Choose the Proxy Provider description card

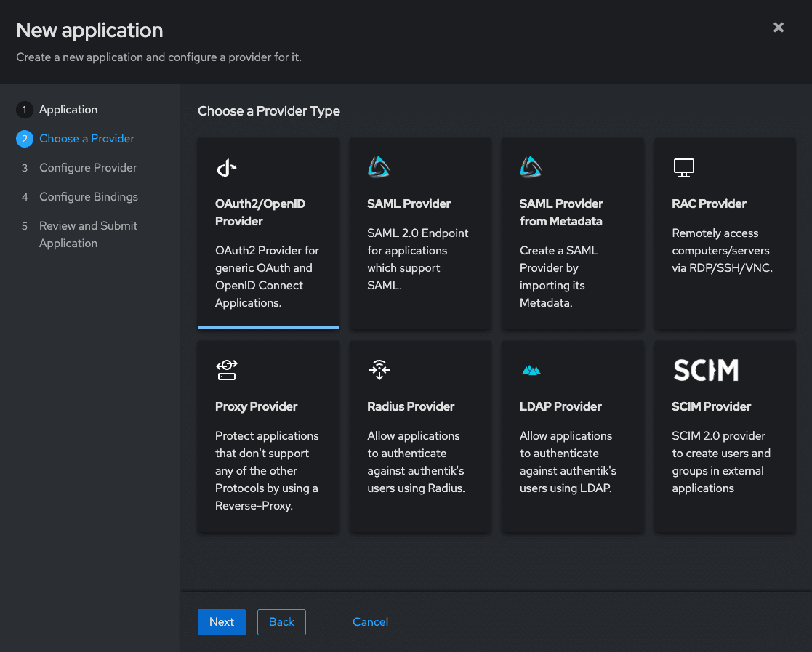pyautogui.click(x=267, y=471)
